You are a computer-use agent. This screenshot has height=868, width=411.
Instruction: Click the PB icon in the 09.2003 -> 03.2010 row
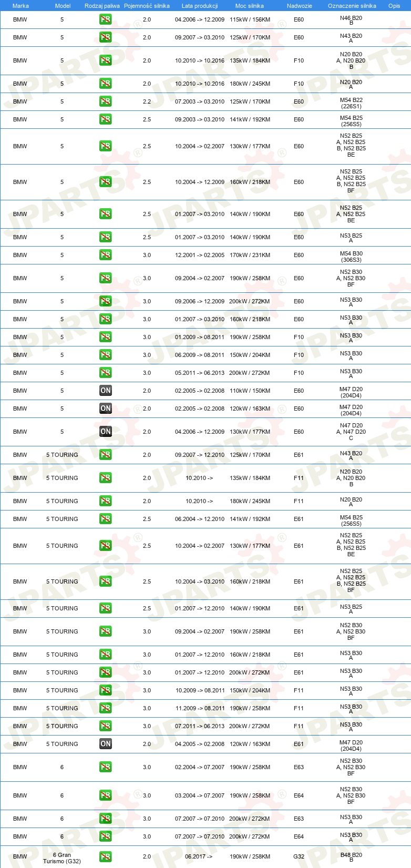tap(106, 119)
